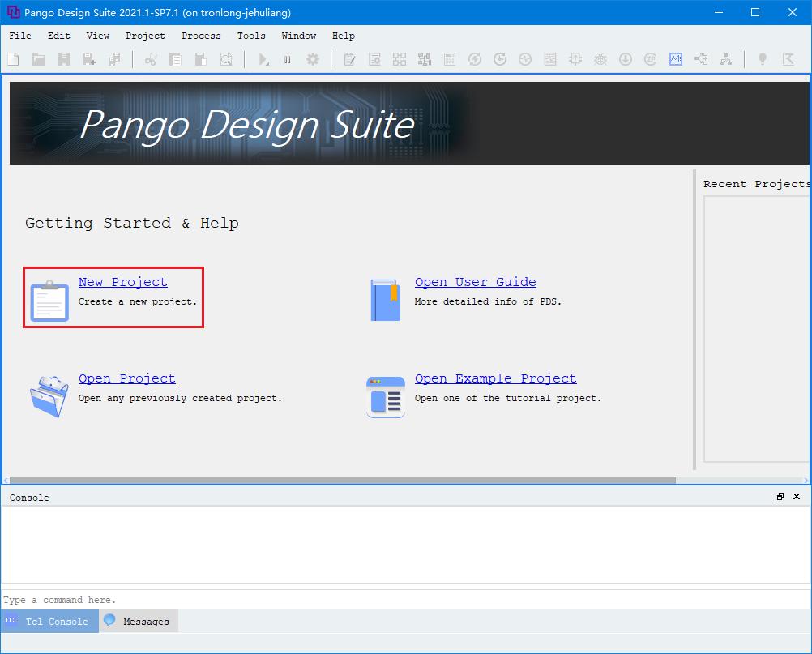Click the Copy toolbar icon
Image resolution: width=812 pixels, height=654 pixels.
pyautogui.click(x=176, y=59)
